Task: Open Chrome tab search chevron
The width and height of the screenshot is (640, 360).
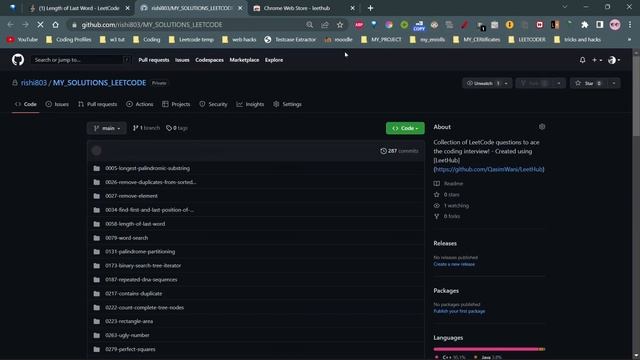Action: point(564,7)
